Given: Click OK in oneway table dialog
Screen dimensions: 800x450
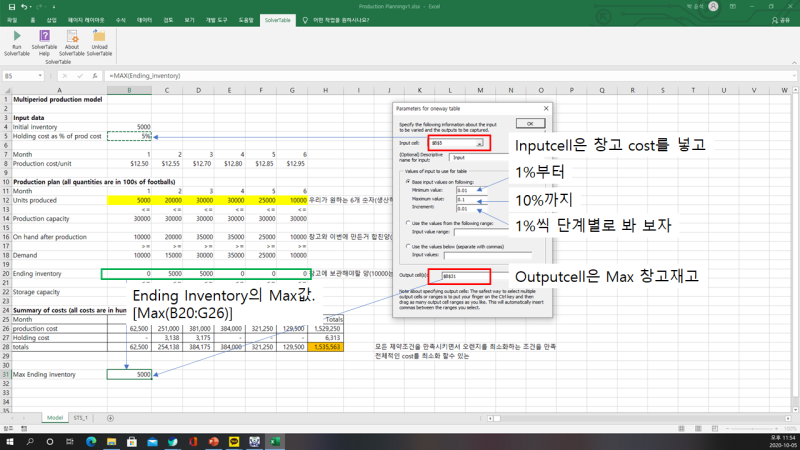Looking at the screenshot, I should coord(530,123).
